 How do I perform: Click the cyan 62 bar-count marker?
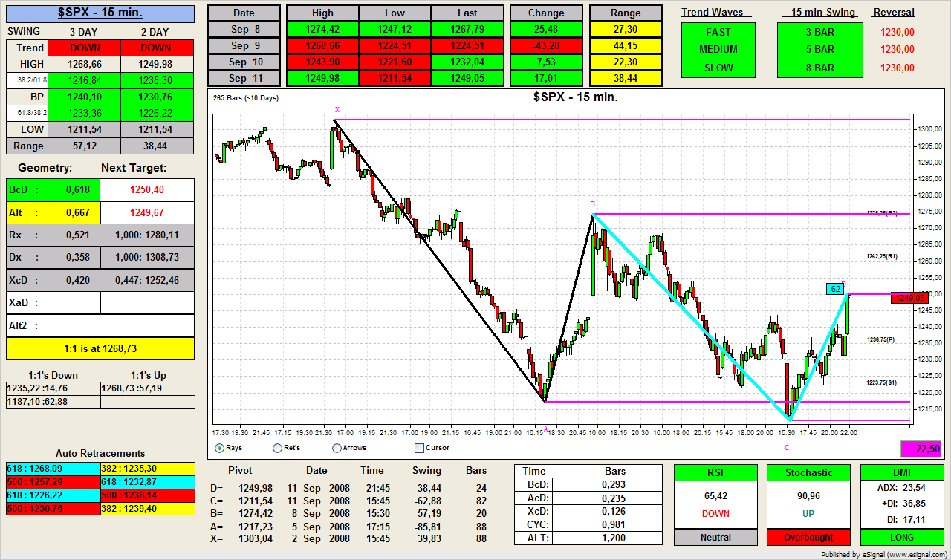click(835, 289)
